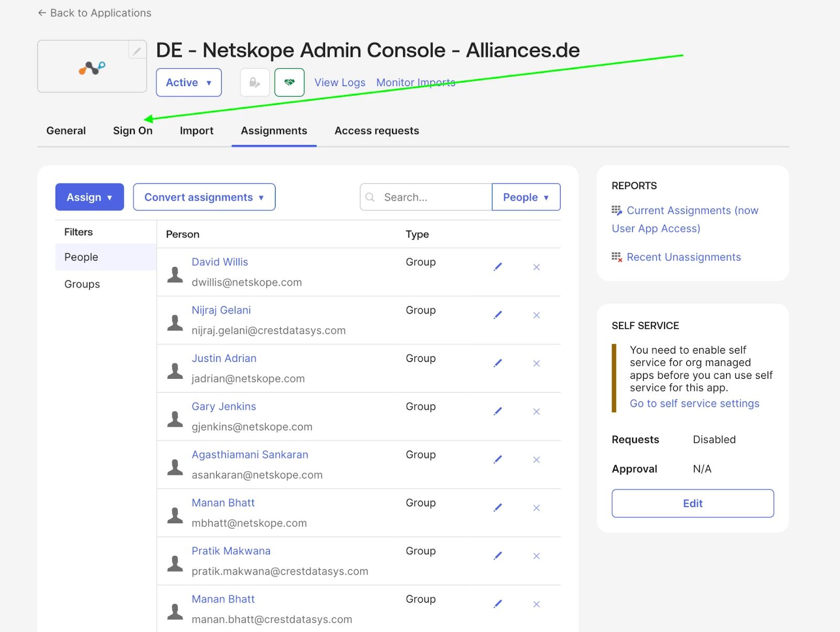
Task: Remove Agasthiamani Sankaran assignment
Action: (537, 460)
